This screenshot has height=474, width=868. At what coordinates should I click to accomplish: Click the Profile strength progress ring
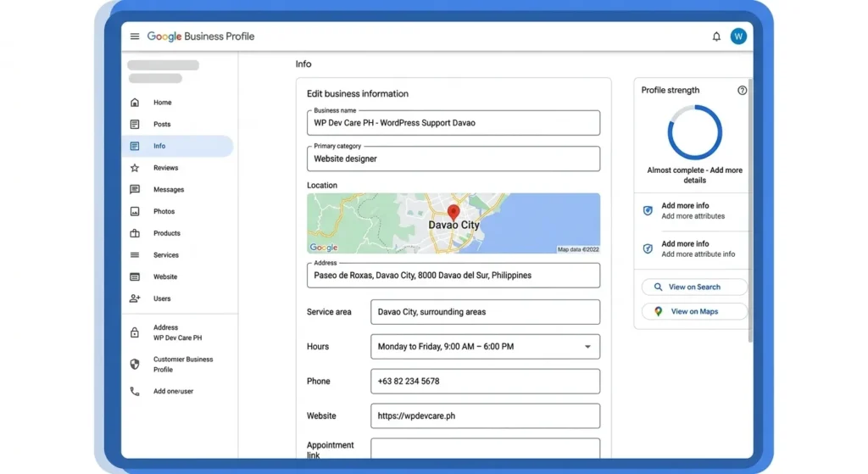[x=694, y=133]
